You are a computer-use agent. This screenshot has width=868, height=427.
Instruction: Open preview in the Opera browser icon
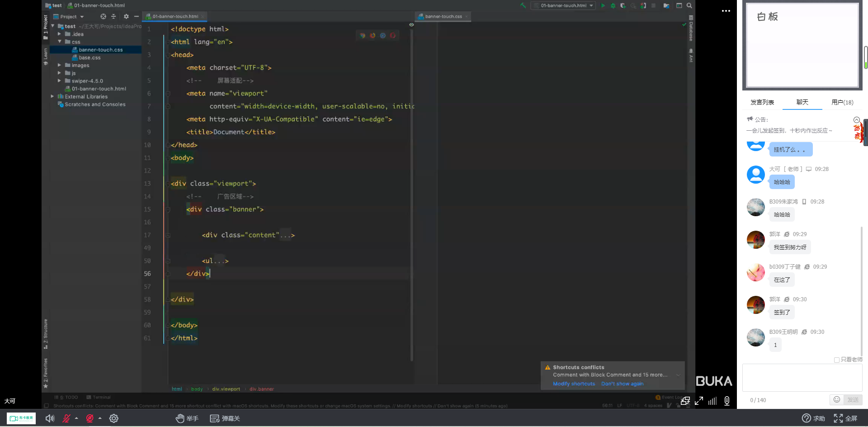click(393, 35)
